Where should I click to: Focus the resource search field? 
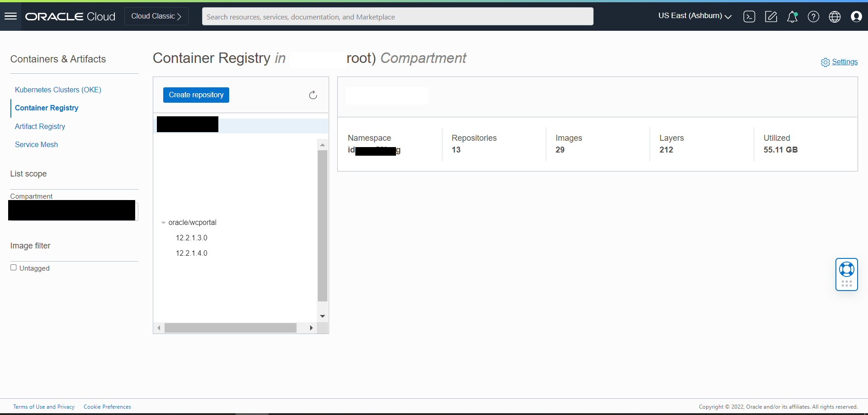click(x=398, y=17)
